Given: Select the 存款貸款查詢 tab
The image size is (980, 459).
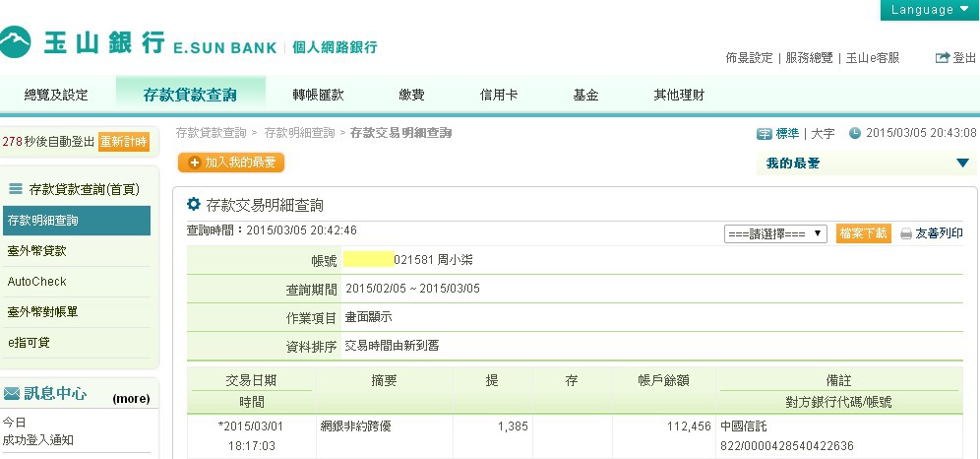Looking at the screenshot, I should [x=190, y=96].
